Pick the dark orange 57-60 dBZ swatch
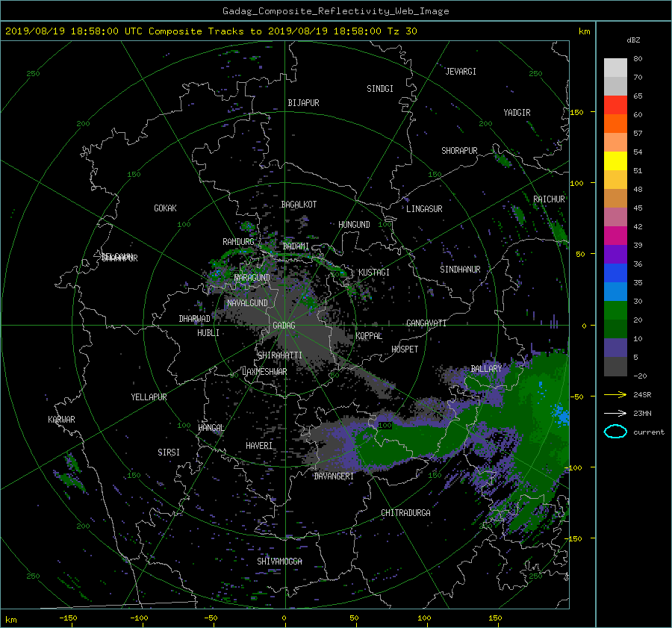672x628 pixels. 615,123
